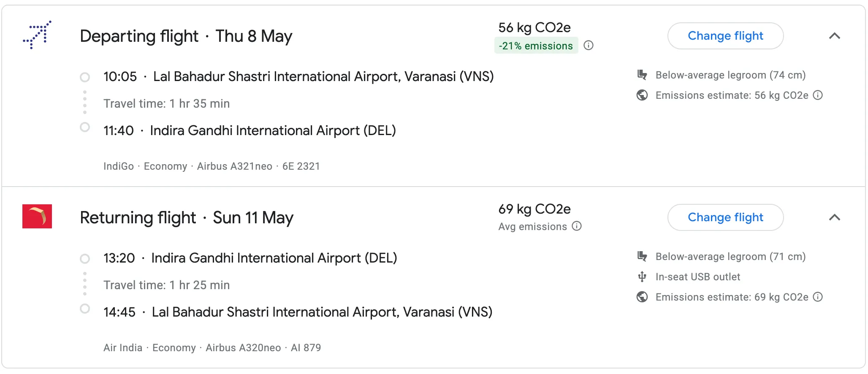Click legroom seat icon for 74 cm
The width and height of the screenshot is (868, 374).
pos(642,75)
